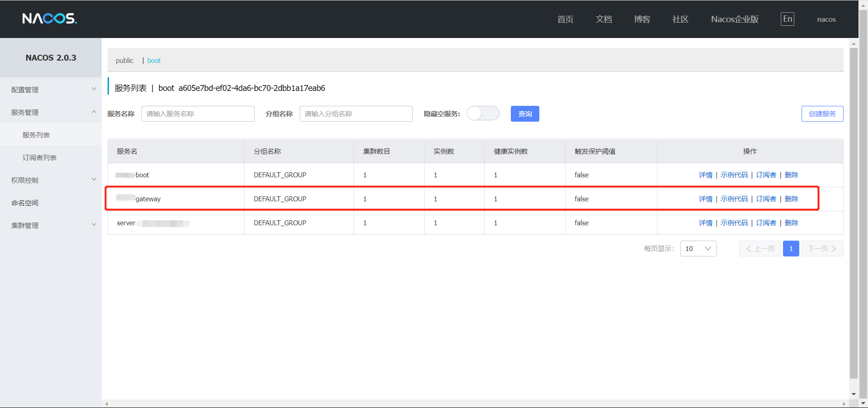Open 博客 in top navigation
The width and height of the screenshot is (868, 408).
click(x=642, y=19)
